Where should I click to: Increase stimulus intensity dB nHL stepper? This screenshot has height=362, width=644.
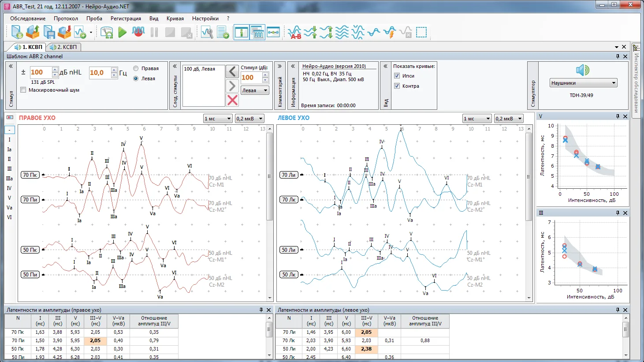(55, 70)
